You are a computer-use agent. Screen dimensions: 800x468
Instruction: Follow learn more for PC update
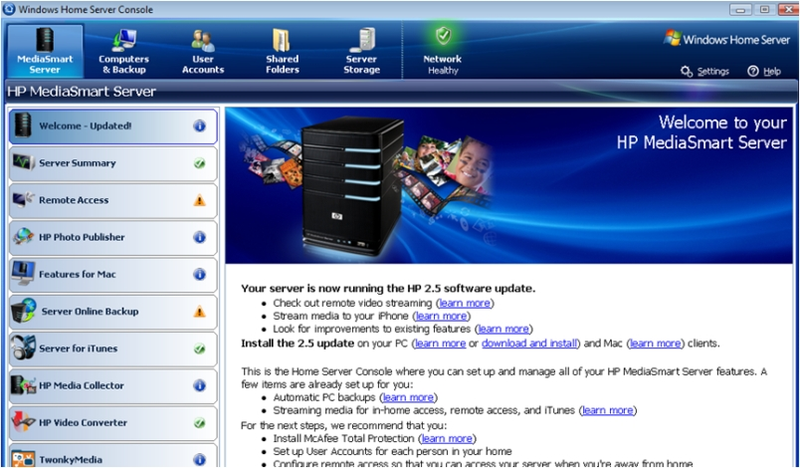[x=440, y=343]
